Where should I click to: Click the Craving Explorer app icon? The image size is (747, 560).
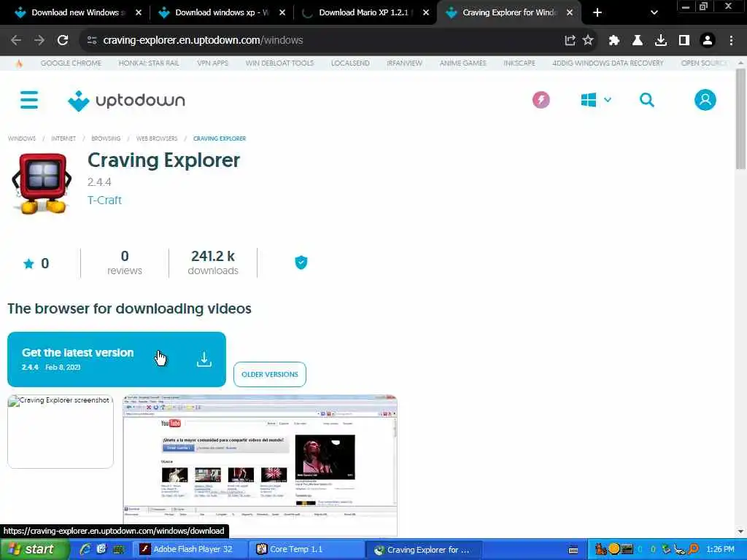tap(42, 183)
